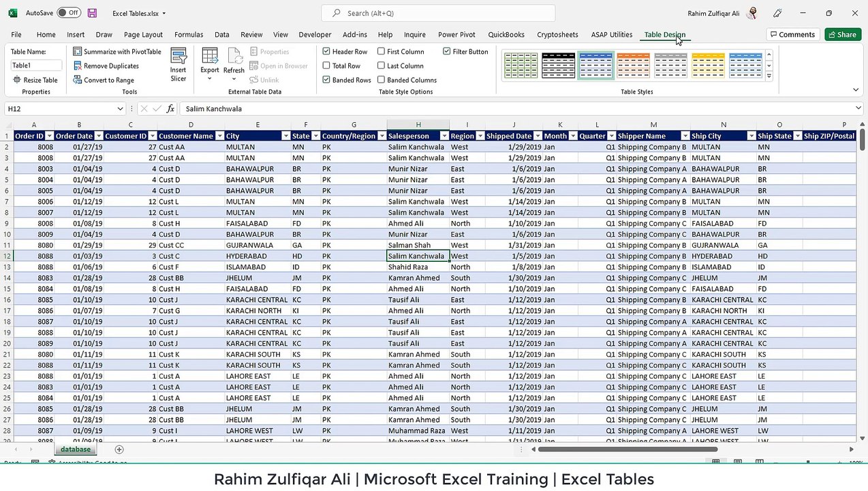
Task: Uncheck Filter Button checkbox
Action: [447, 52]
